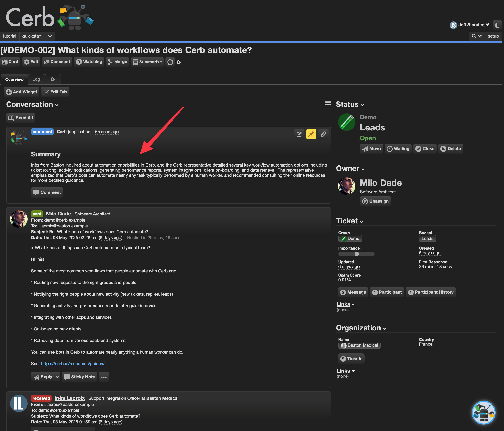The height and width of the screenshot is (431, 504).
Task: Expand the Reply button dropdown arrow
Action: [x=57, y=377]
